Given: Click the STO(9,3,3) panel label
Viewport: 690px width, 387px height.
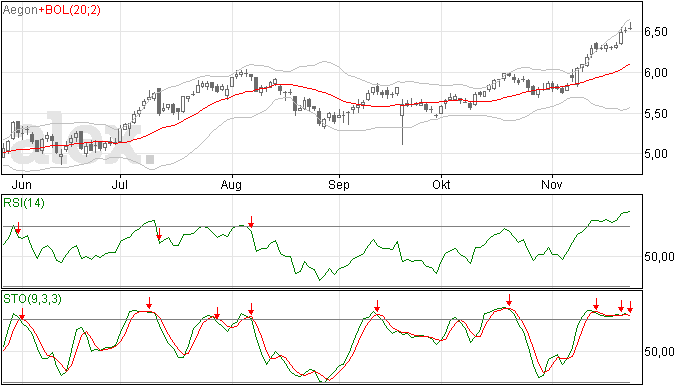Looking at the screenshot, I should point(33,299).
